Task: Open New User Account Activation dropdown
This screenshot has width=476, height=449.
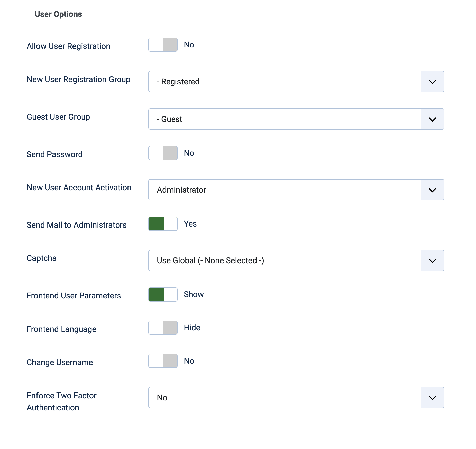Action: pos(284,190)
